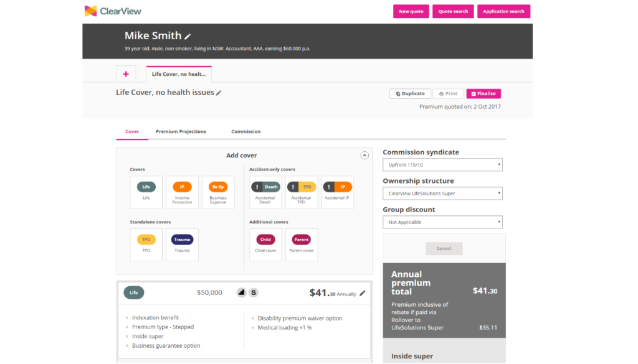Open the Group discount dropdown
The width and height of the screenshot is (638, 364).
tap(442, 222)
